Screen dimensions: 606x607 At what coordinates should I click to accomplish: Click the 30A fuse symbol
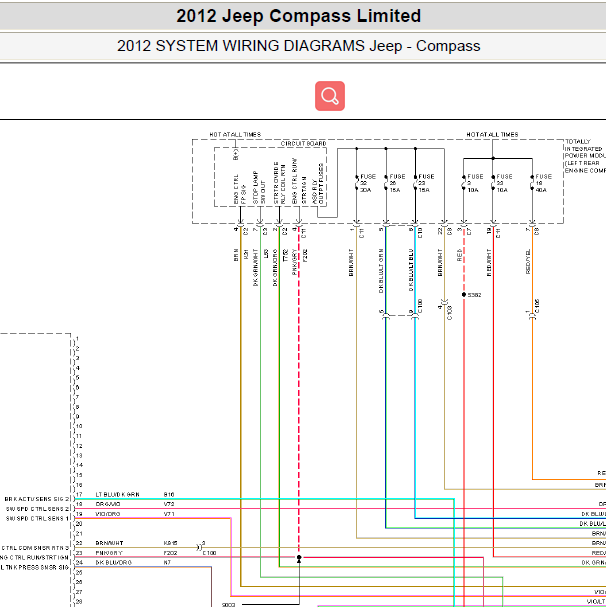tap(357, 183)
